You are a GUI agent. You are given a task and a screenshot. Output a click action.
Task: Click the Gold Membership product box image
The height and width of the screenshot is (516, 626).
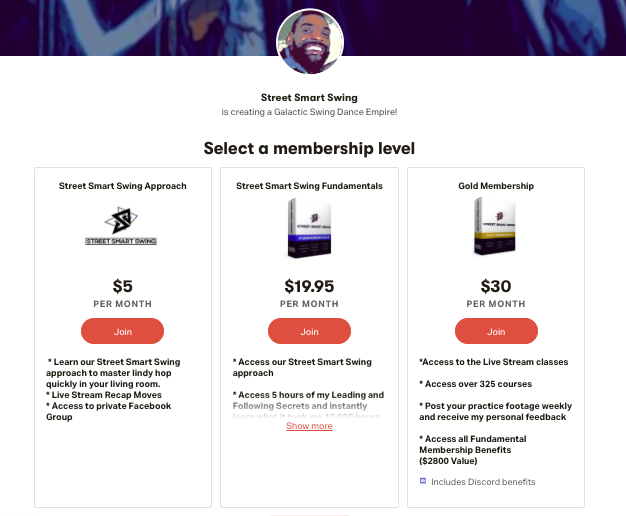point(496,228)
